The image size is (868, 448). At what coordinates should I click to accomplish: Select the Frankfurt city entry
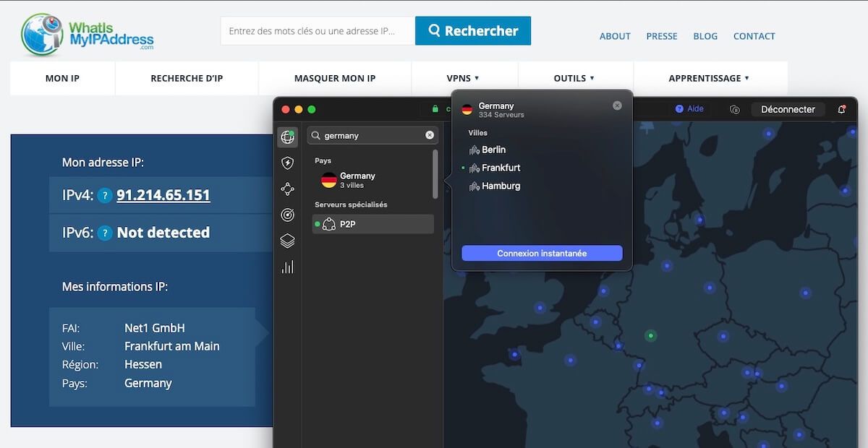(x=500, y=168)
